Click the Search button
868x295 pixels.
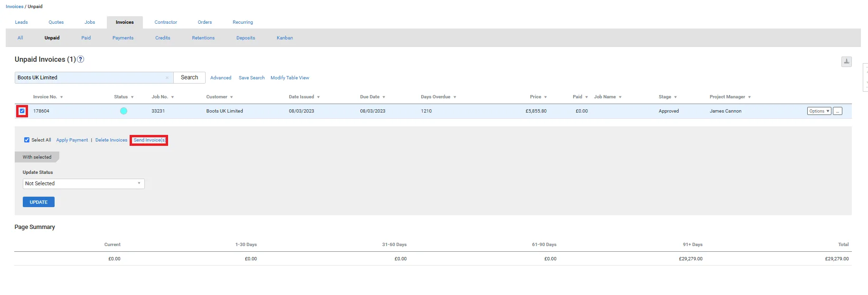pos(189,77)
